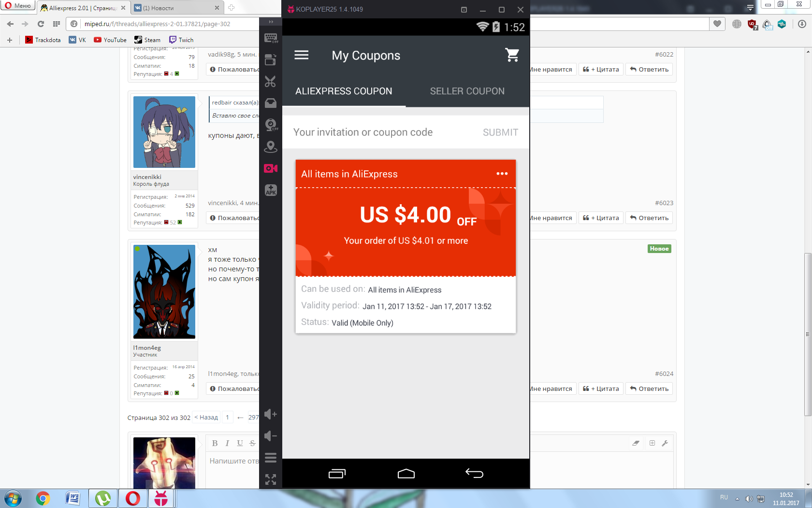Go back in browser

coord(10,24)
